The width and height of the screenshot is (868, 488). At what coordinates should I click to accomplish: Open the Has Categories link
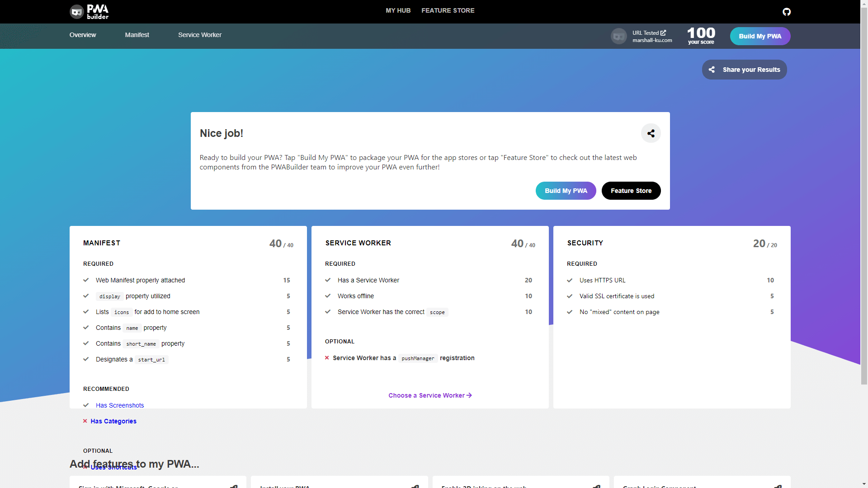click(113, 421)
